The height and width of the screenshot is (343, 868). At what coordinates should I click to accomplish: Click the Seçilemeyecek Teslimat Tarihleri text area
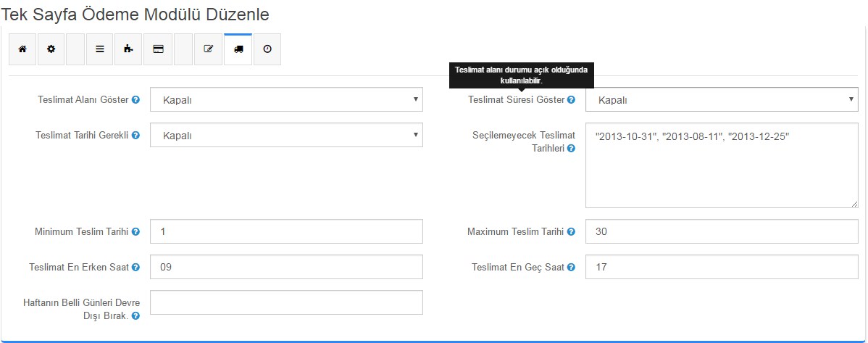(x=722, y=165)
